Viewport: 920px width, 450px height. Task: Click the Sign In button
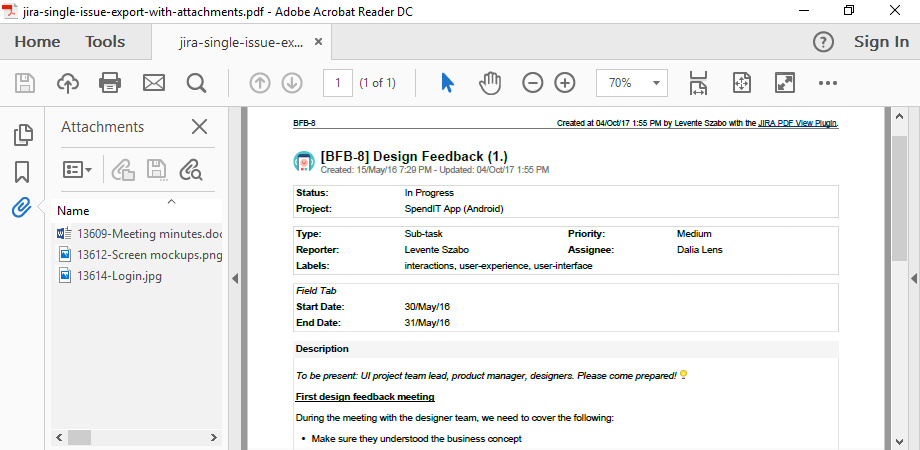point(881,42)
